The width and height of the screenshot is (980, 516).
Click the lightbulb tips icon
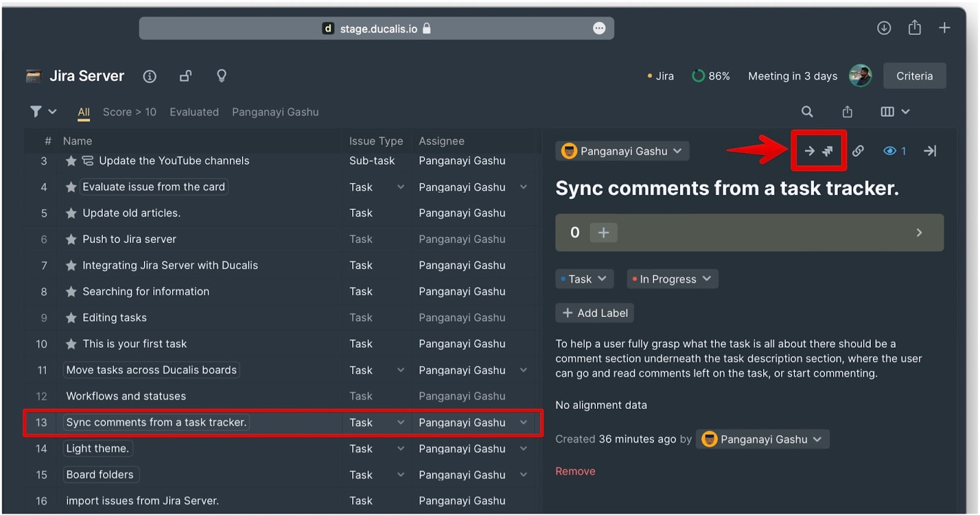point(222,76)
